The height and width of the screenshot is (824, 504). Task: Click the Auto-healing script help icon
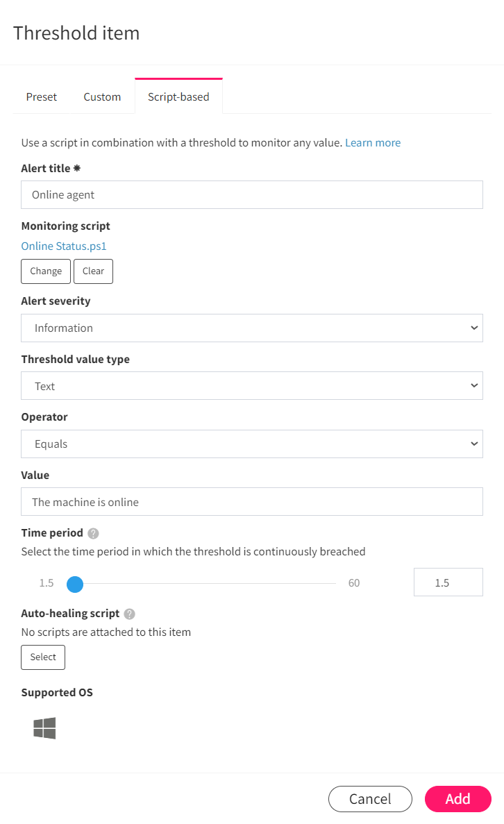click(129, 614)
